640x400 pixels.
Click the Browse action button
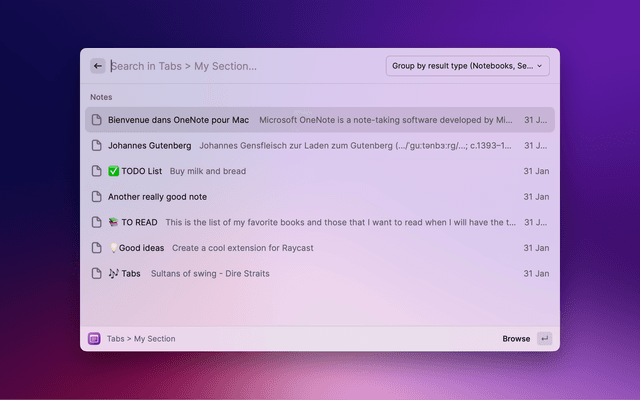coord(516,338)
